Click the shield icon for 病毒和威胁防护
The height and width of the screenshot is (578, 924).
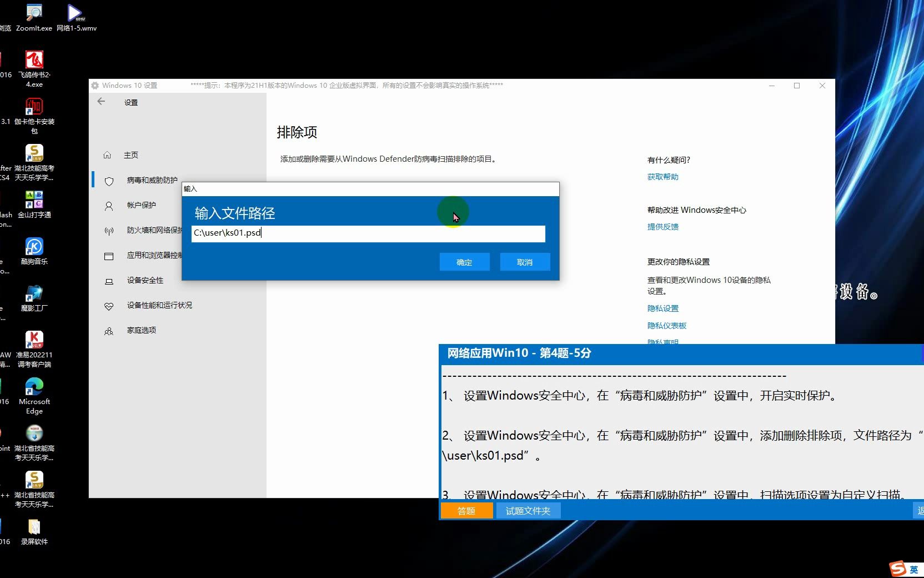coord(109,181)
